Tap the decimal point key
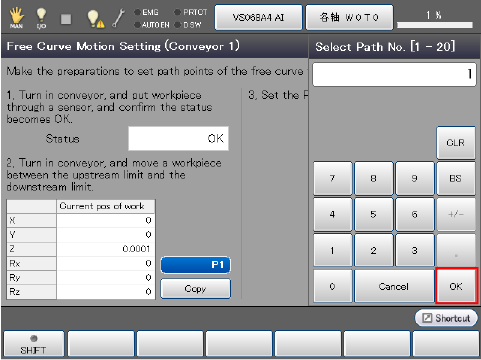 click(456, 250)
